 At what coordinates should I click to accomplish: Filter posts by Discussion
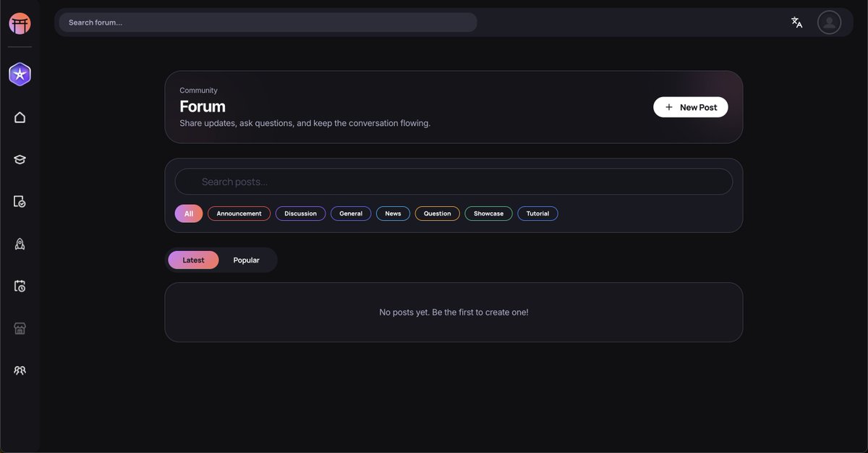click(300, 213)
